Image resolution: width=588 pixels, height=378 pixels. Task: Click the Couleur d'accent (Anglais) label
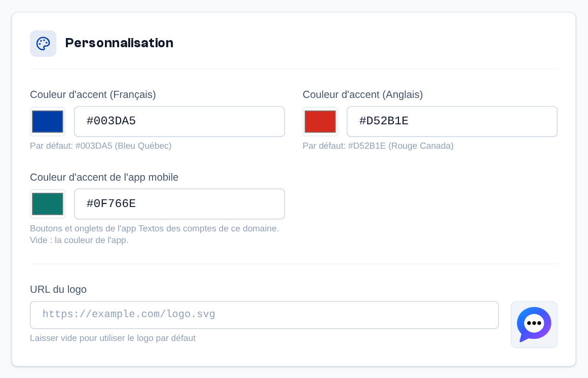(x=362, y=94)
